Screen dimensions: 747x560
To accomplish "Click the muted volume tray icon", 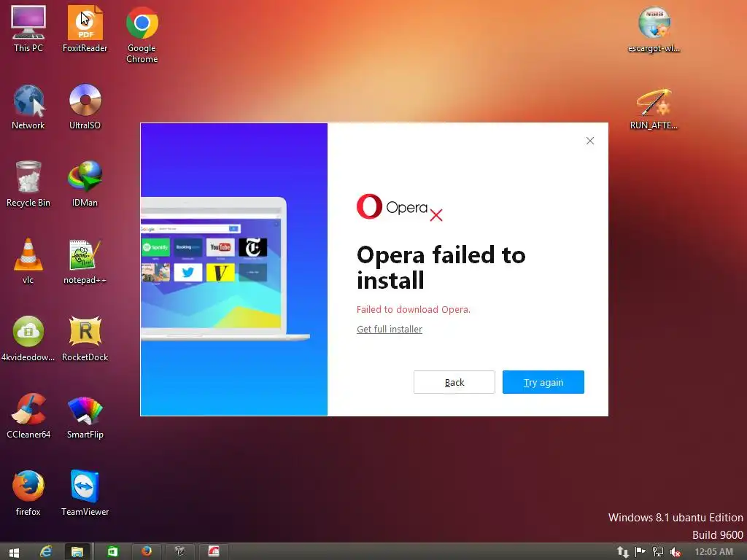I will point(675,552).
